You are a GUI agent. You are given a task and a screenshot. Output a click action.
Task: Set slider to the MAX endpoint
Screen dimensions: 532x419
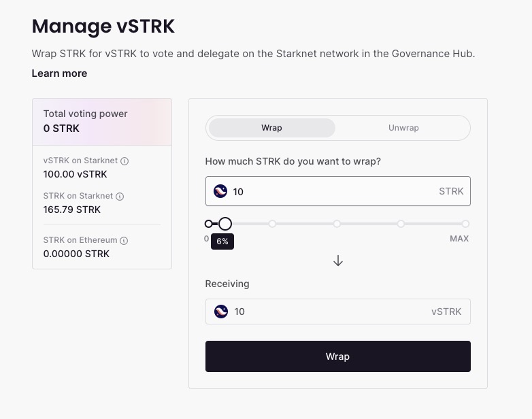click(x=465, y=224)
